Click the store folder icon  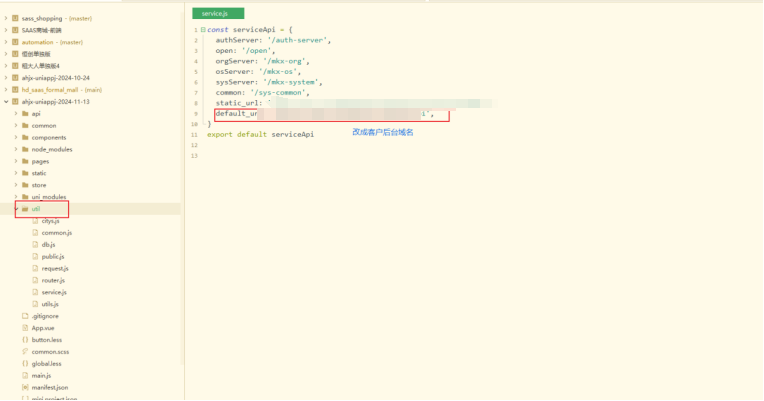point(25,185)
